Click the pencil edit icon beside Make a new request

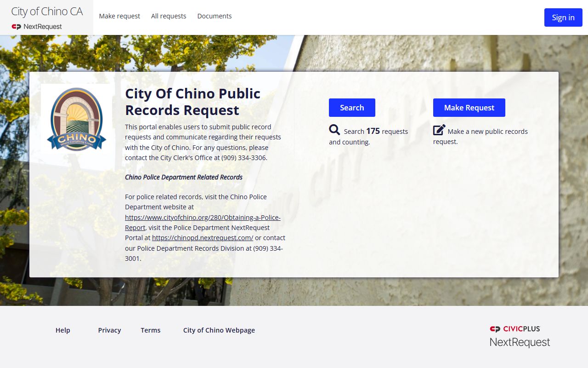tap(439, 130)
